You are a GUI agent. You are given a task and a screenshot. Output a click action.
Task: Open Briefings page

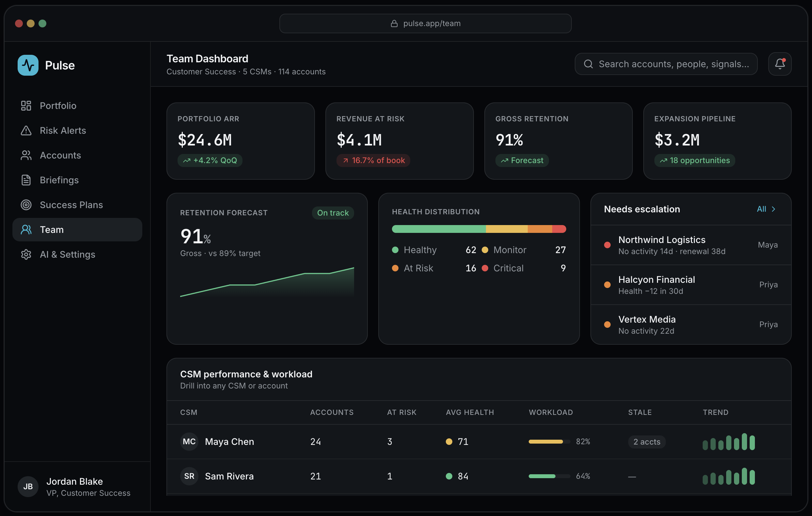77,180
